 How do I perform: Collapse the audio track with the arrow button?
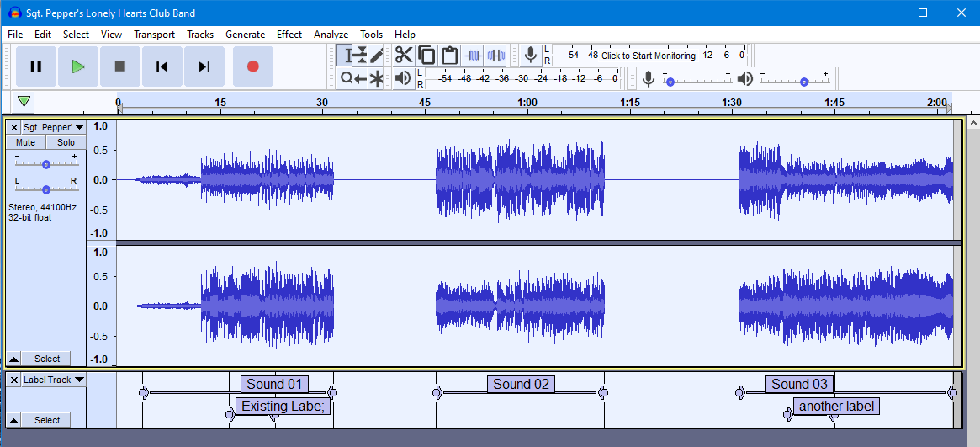coord(13,359)
